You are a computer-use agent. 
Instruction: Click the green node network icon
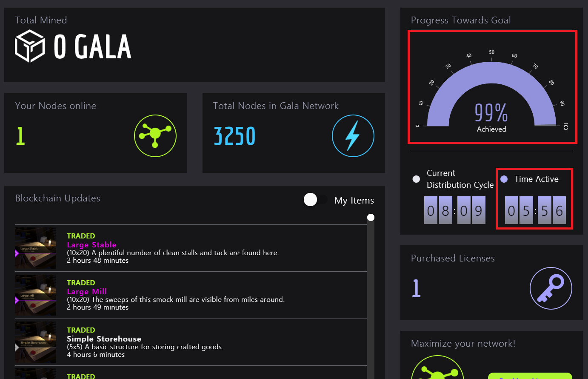(x=155, y=136)
